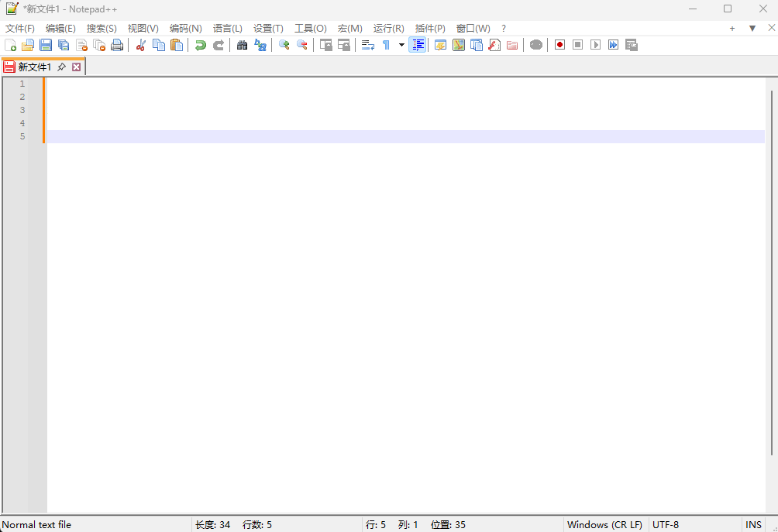
Task: Start macro recording with red dot icon
Action: click(x=559, y=45)
